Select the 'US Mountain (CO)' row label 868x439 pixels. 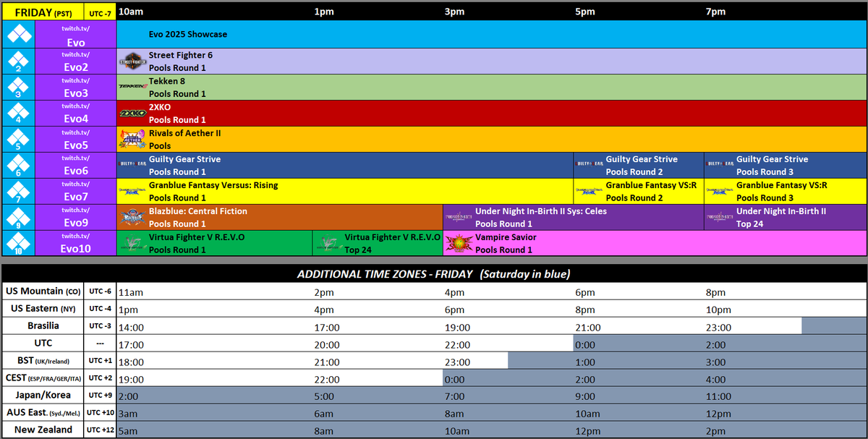click(x=43, y=291)
